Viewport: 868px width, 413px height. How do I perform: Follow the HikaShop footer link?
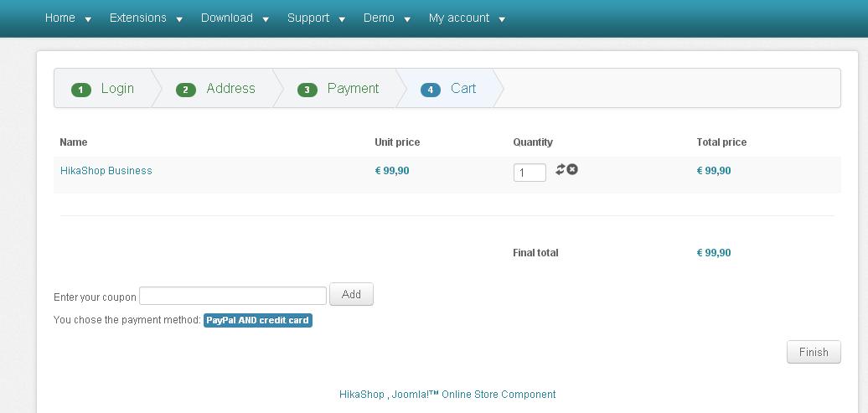click(361, 395)
